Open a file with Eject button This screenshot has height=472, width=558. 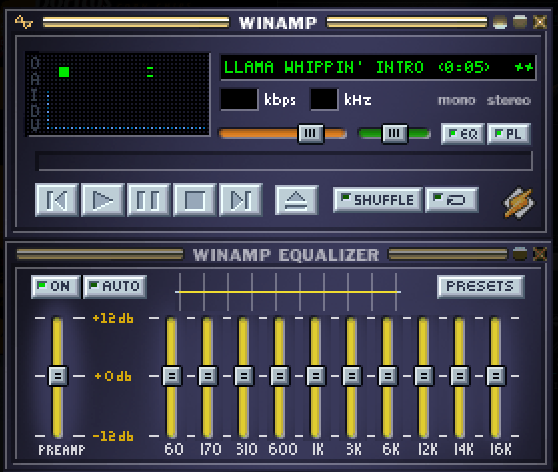tap(296, 200)
